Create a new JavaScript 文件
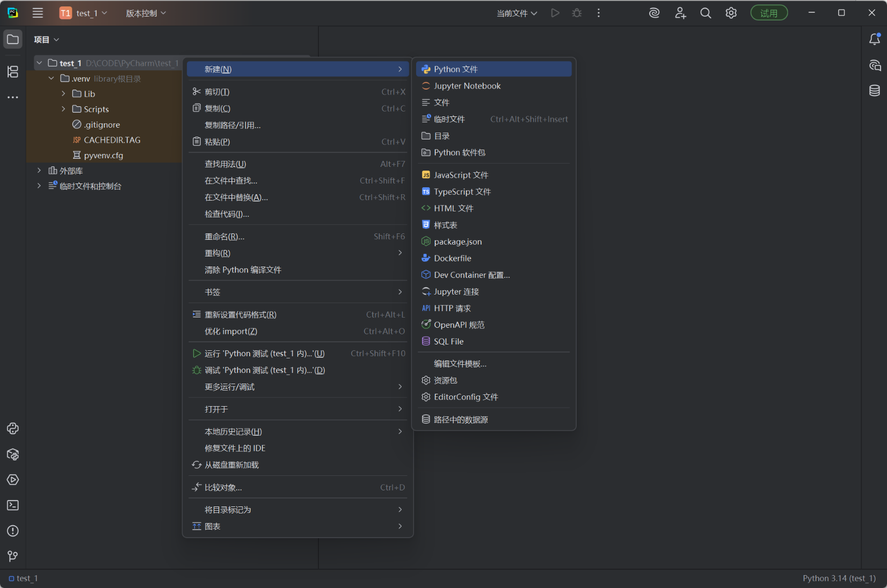Image resolution: width=887 pixels, height=588 pixels. 494,175
